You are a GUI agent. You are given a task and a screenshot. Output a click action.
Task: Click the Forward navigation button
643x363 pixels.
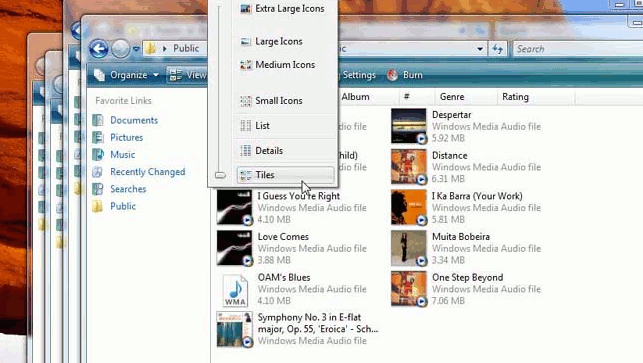tap(121, 49)
